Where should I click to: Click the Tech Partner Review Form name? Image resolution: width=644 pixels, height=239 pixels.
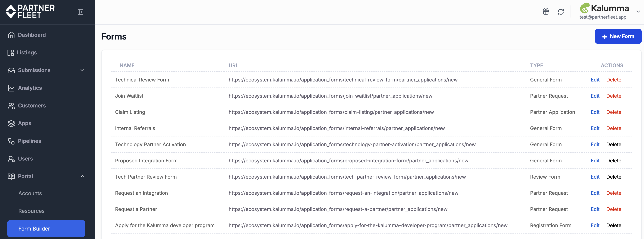[x=146, y=177]
